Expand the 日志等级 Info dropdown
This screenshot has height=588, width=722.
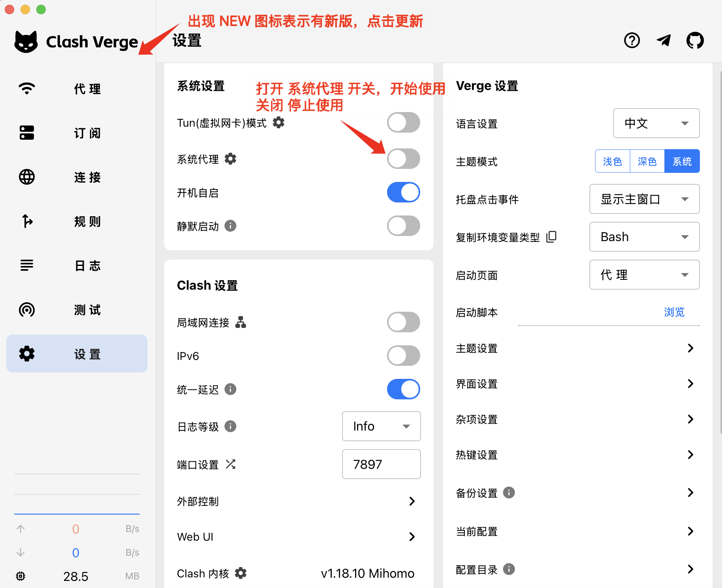pos(381,426)
